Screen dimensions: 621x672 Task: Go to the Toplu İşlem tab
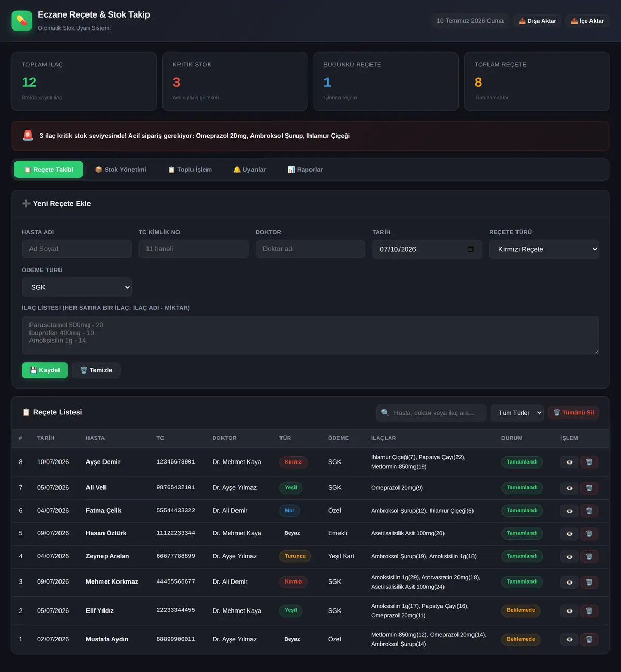pyautogui.click(x=189, y=170)
